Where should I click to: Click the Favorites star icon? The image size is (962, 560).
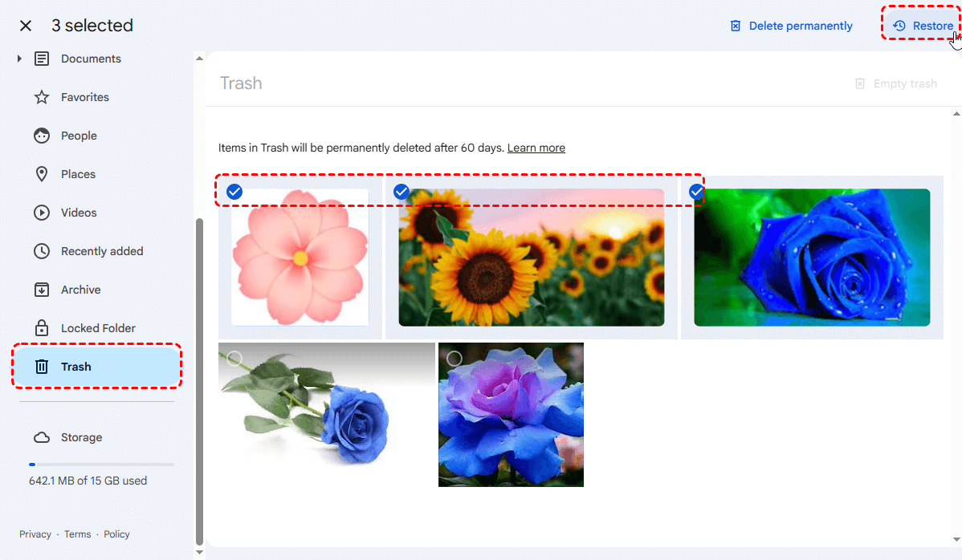42,97
